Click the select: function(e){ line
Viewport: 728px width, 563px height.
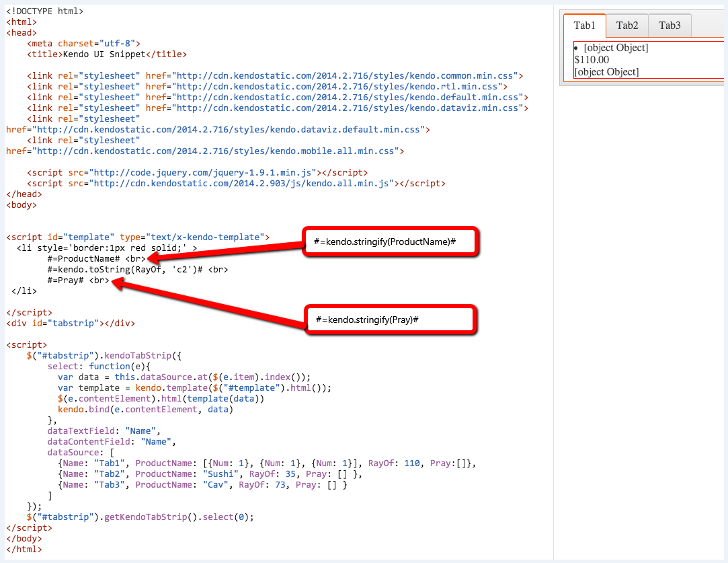(x=99, y=367)
